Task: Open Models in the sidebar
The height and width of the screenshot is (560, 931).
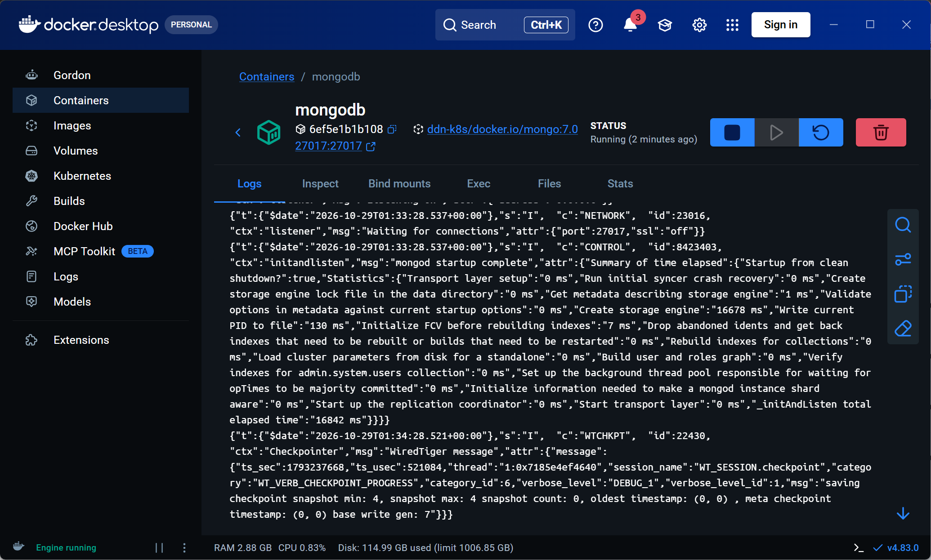Action: pyautogui.click(x=101, y=302)
